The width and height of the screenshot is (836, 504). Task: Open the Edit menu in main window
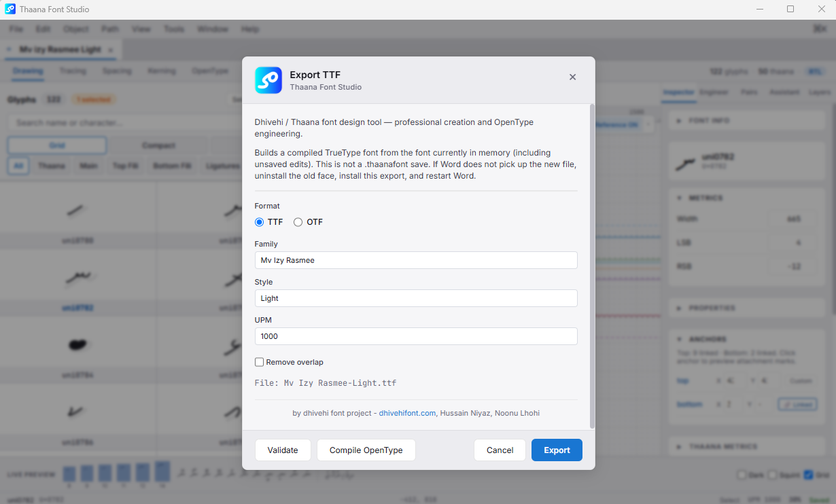pyautogui.click(x=43, y=29)
